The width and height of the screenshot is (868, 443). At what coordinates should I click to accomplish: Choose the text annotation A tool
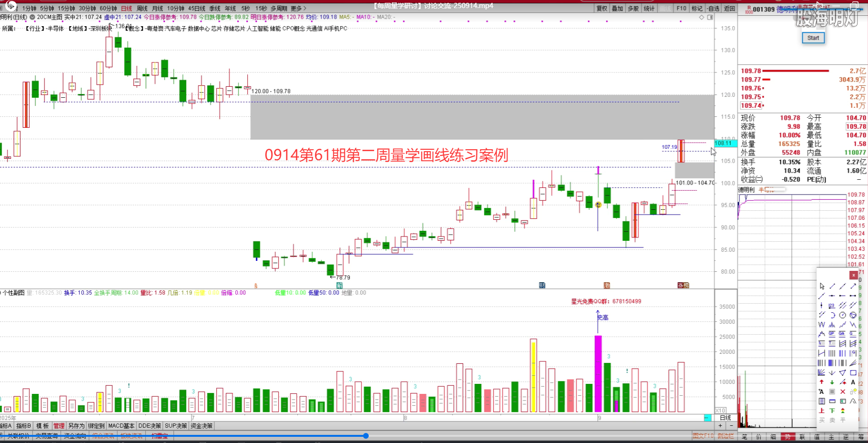[x=853, y=382]
